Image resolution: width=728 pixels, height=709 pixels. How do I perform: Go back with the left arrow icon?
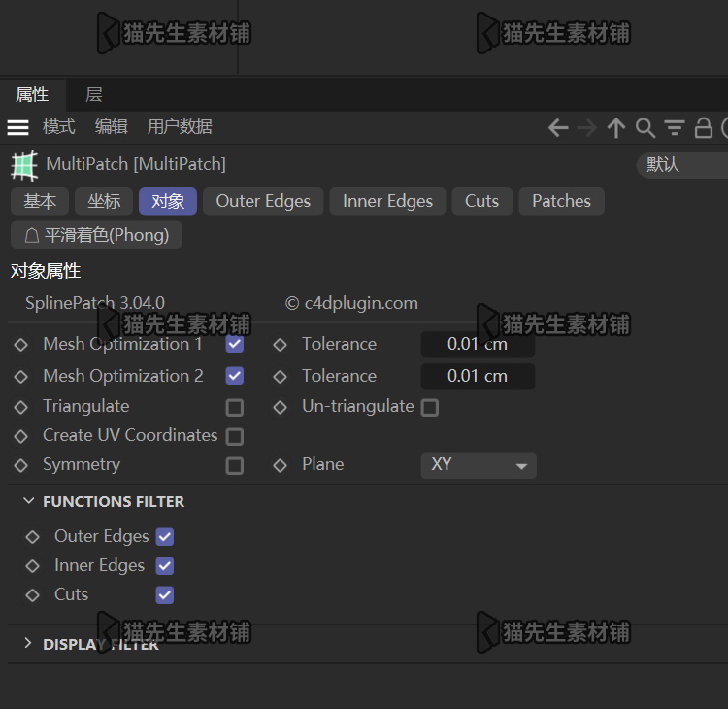point(558,128)
